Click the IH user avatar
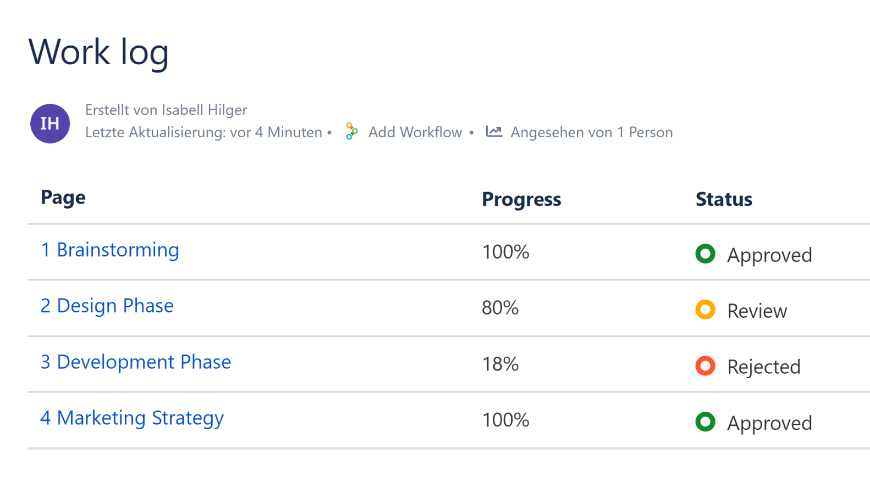Image resolution: width=870 pixels, height=494 pixels. coord(50,123)
